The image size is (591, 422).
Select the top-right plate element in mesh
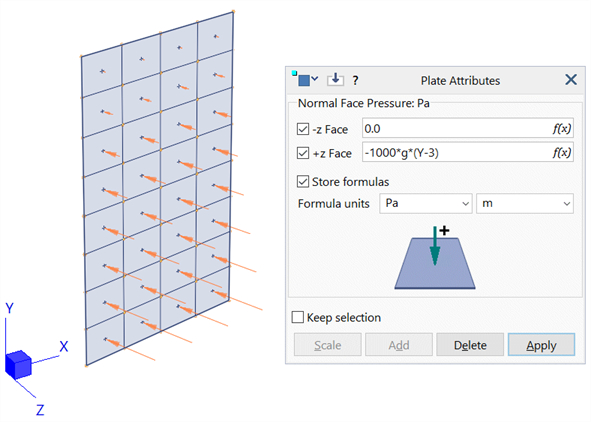pyautogui.click(x=215, y=37)
